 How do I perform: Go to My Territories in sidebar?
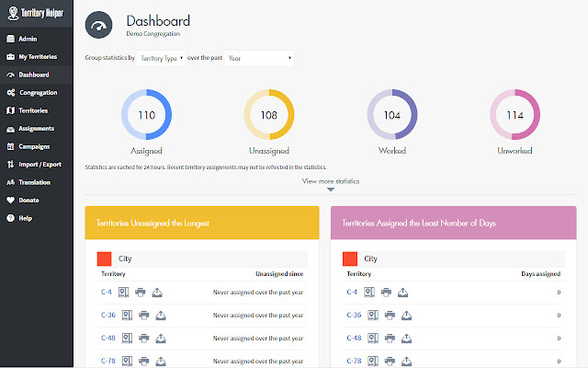point(37,57)
